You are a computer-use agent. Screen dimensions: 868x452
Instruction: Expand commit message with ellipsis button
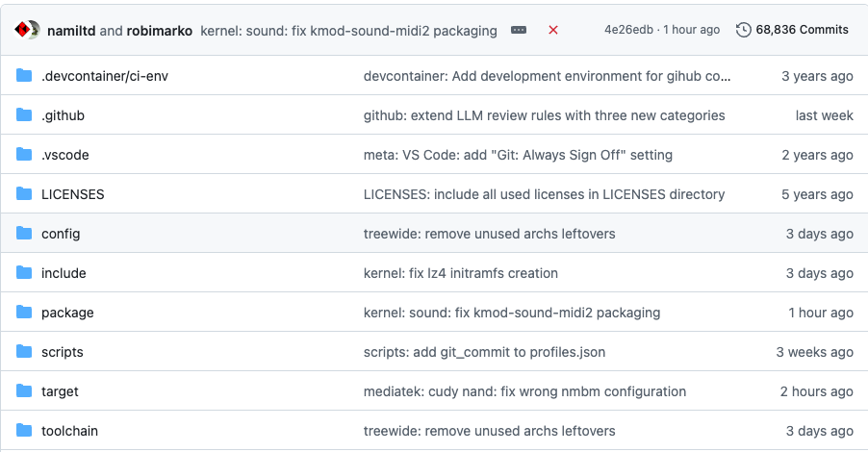tap(519, 30)
